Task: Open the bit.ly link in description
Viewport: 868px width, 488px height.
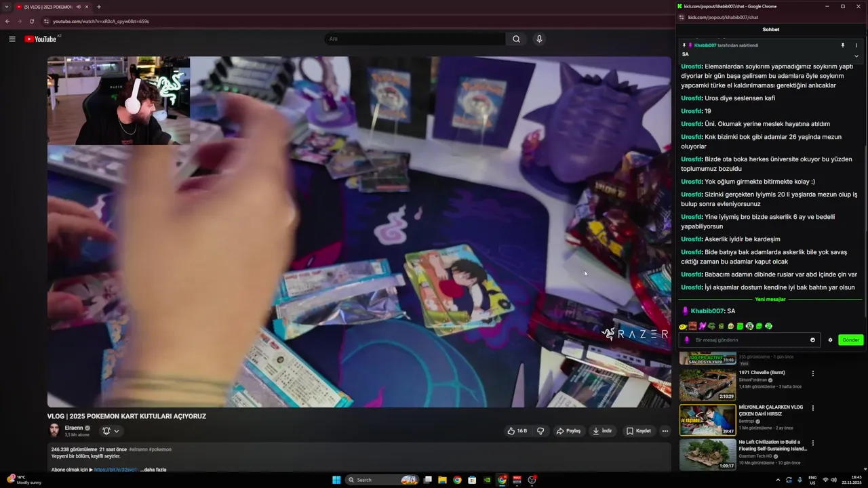Action: pos(116,469)
